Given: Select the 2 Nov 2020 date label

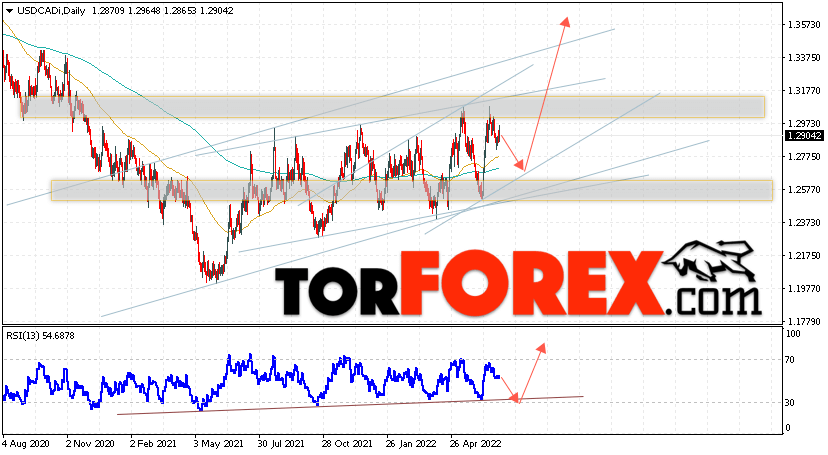Looking at the screenshot, I should [90, 444].
